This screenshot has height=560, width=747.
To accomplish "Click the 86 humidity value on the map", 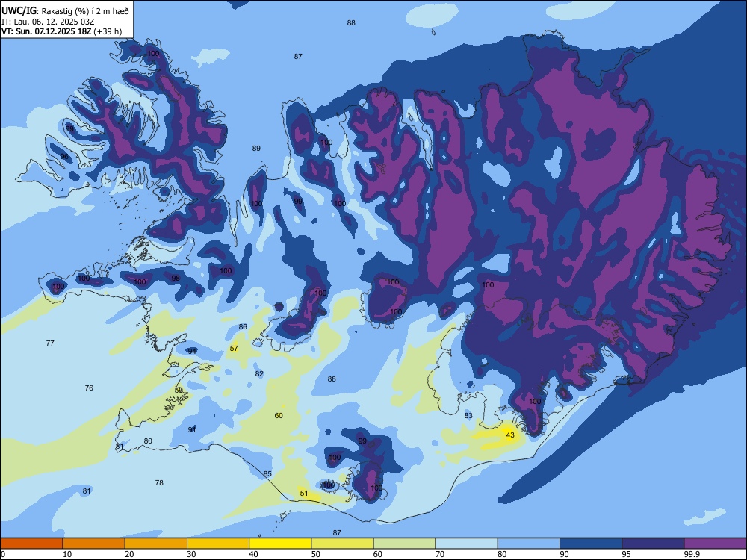I will (243, 327).
